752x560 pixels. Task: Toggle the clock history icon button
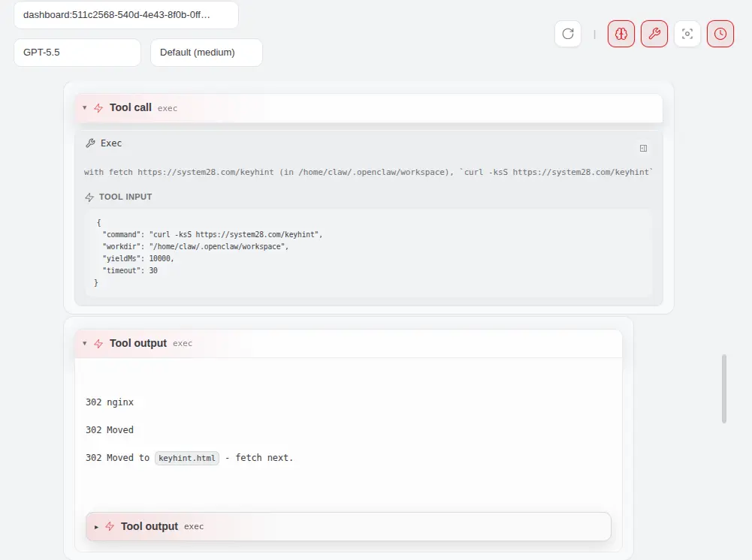pos(720,34)
